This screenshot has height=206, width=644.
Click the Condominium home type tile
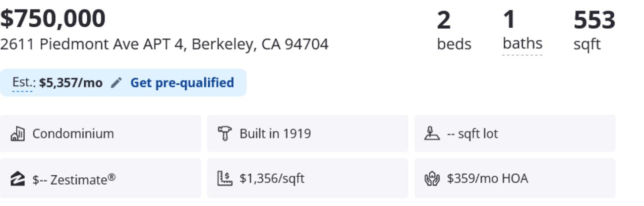(101, 134)
